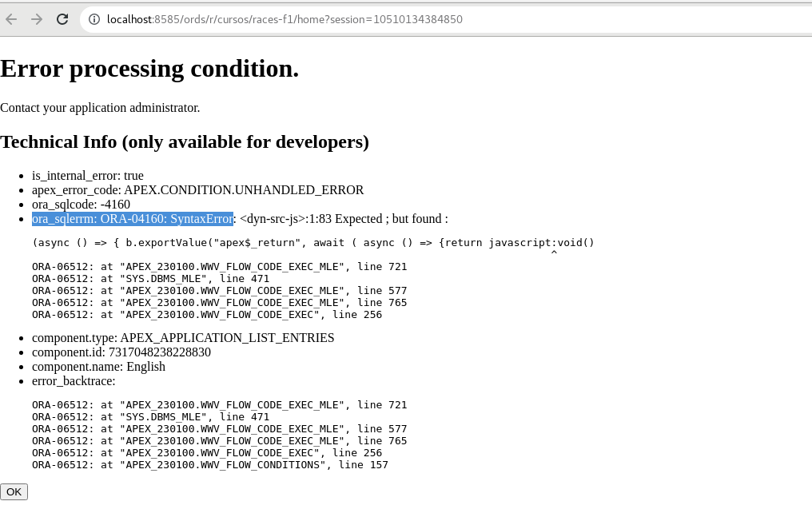This screenshot has width=812, height=521.
Task: Reload the current page
Action: pyautogui.click(x=62, y=19)
